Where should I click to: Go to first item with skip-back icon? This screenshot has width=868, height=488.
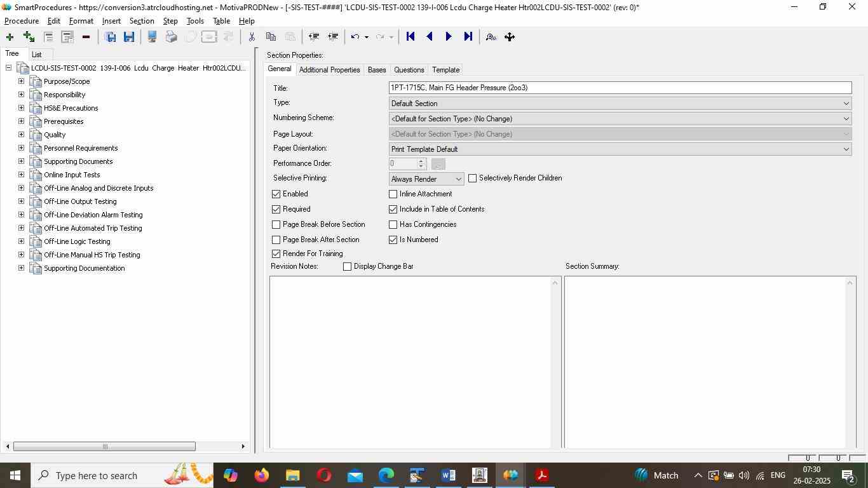tap(410, 37)
